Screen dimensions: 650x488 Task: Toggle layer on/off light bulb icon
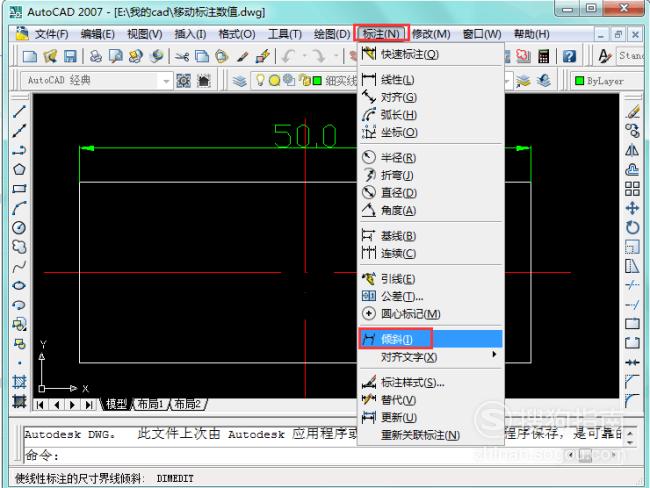tap(260, 80)
